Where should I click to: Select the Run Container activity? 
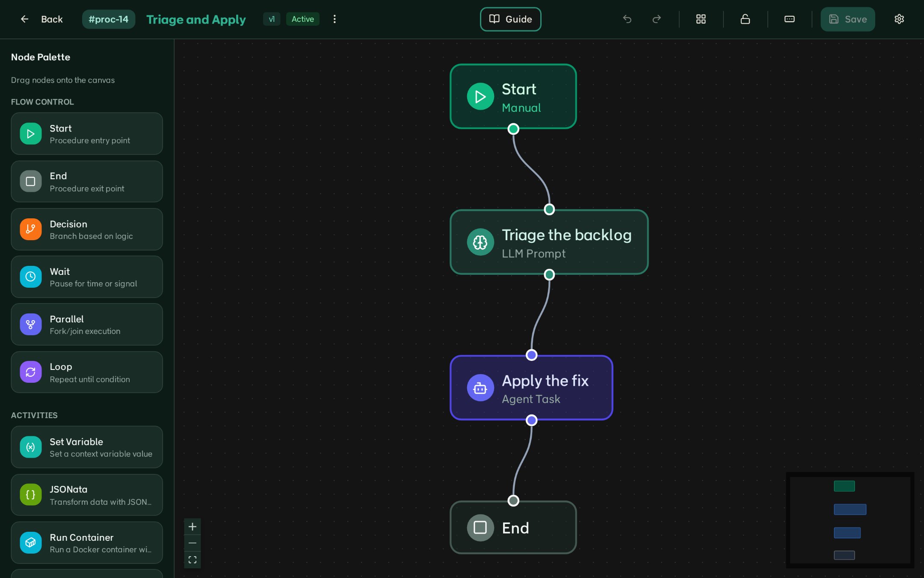tap(87, 542)
